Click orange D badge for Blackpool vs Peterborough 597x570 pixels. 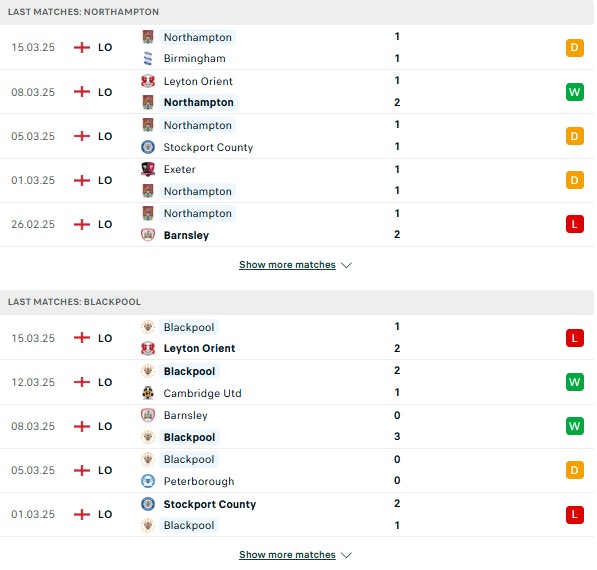(575, 470)
